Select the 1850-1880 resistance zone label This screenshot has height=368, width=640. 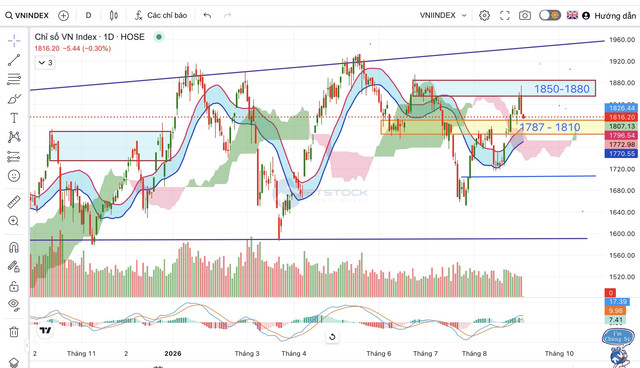pos(562,89)
